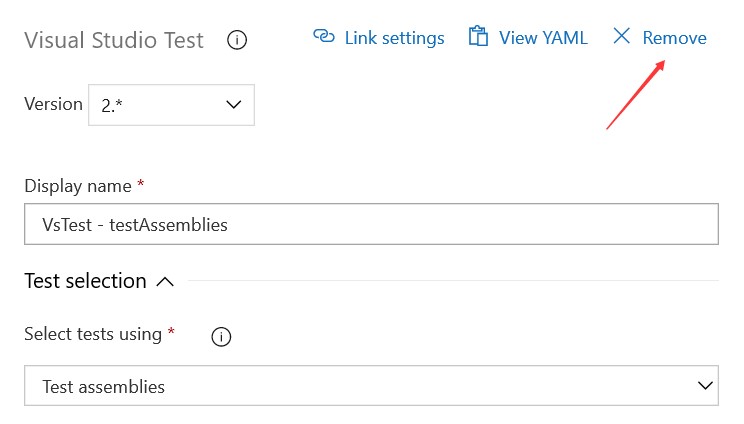Click the Test selection section heading
The image size is (744, 424).
(x=85, y=281)
